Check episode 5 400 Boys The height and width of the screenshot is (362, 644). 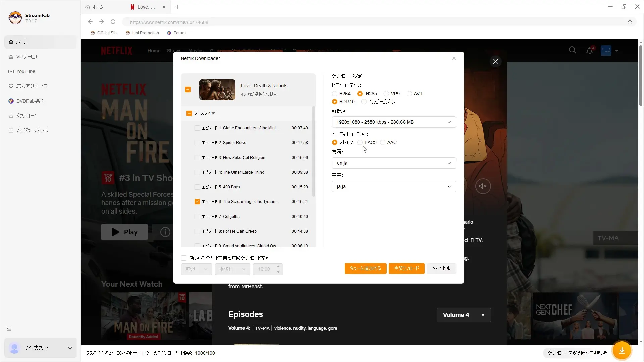[197, 187]
